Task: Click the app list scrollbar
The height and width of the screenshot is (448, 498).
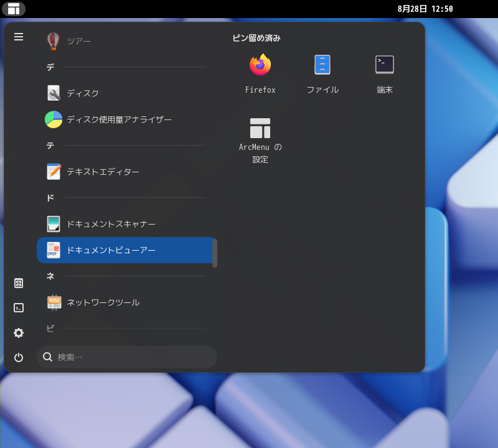Action: (215, 253)
